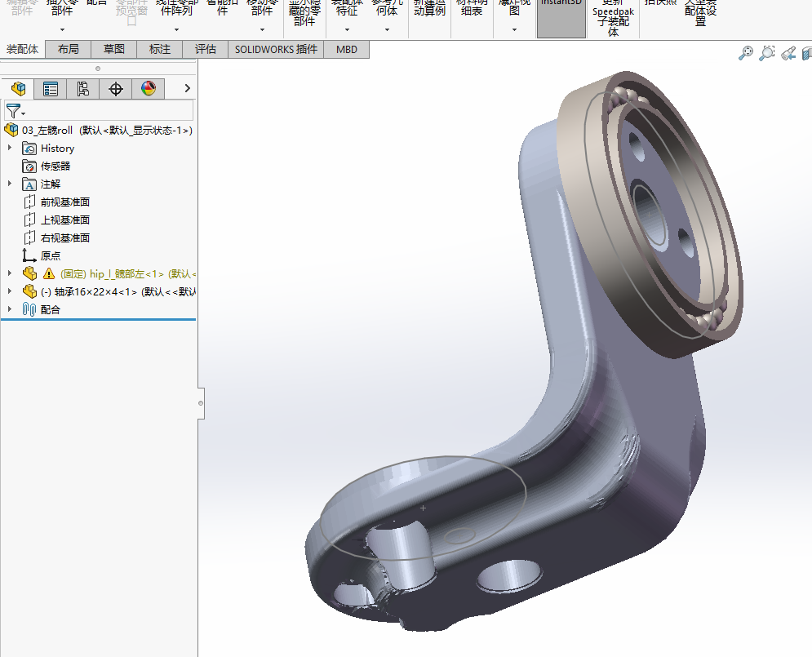Screen dimensions: 812x657
Task: Switch to the 草图 tab
Action: (114, 49)
